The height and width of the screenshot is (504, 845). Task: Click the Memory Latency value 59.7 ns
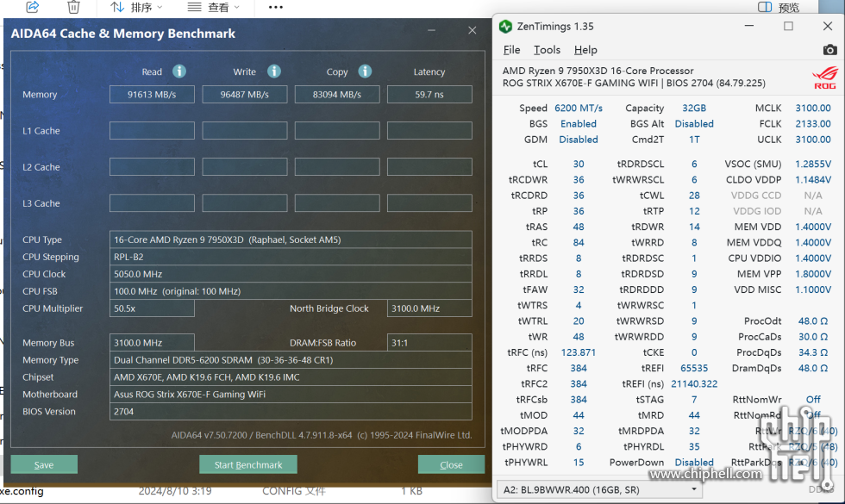pyautogui.click(x=429, y=94)
